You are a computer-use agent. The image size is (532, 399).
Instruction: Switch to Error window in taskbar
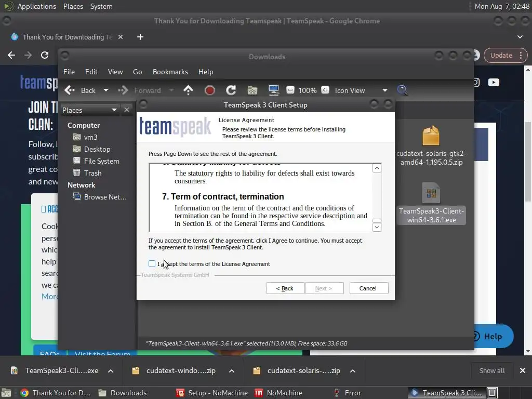348,393
